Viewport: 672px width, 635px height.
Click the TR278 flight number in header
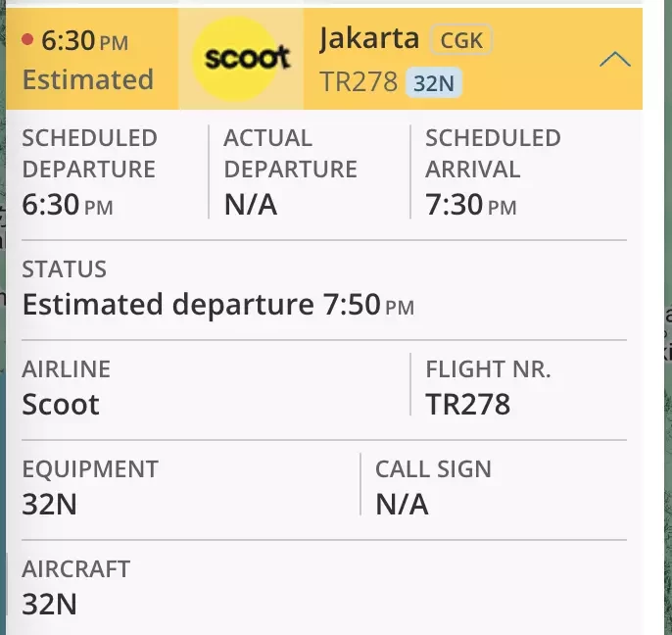pyautogui.click(x=359, y=81)
